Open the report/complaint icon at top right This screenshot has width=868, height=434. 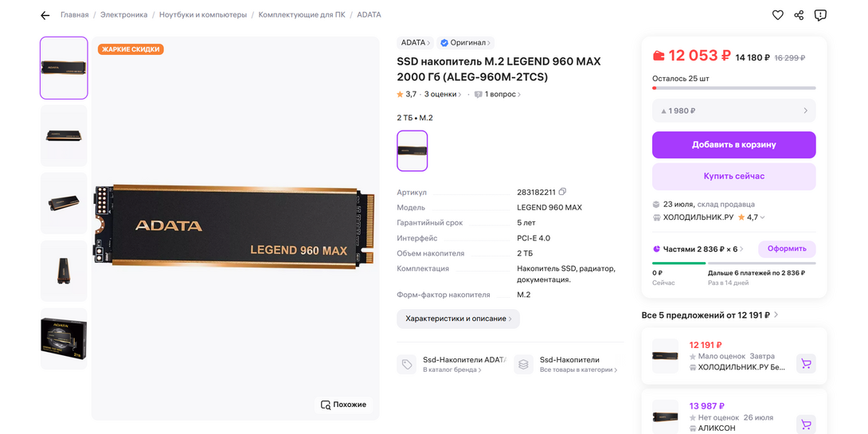point(820,15)
